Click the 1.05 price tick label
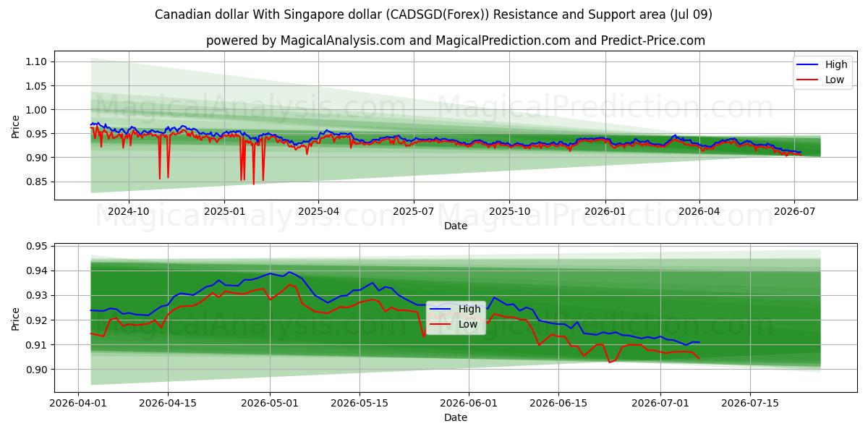 click(38, 85)
